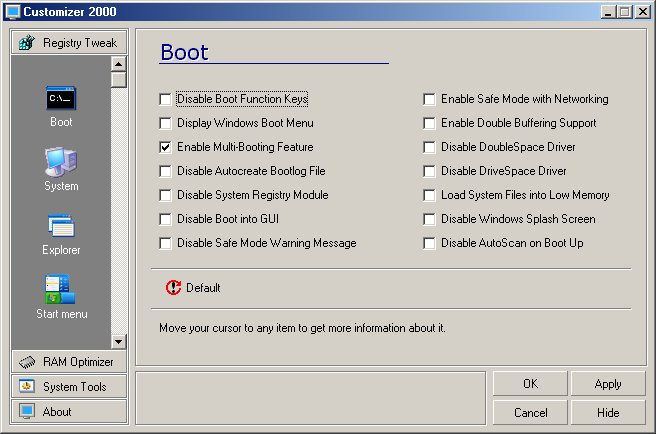Open the Boot category icon
The width and height of the screenshot is (656, 434).
(x=61, y=98)
